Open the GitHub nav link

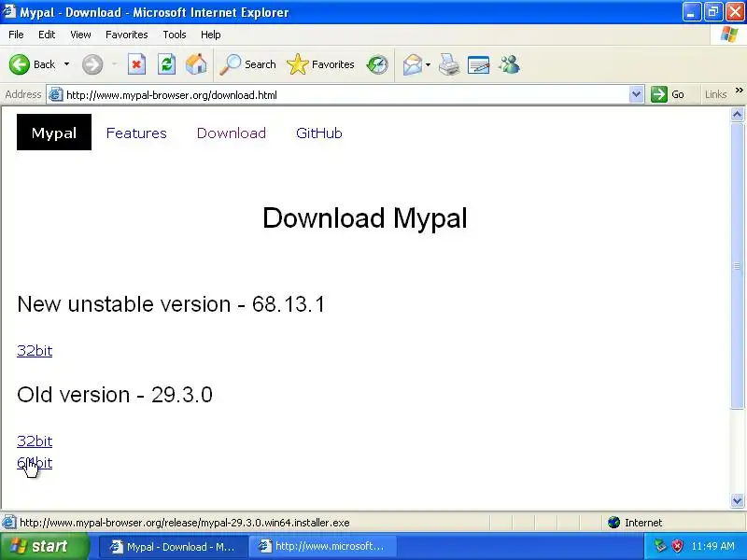click(318, 133)
